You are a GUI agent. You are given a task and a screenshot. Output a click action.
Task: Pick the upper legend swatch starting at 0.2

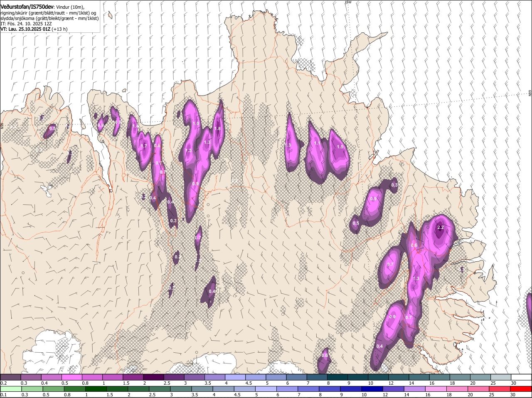[10, 377]
